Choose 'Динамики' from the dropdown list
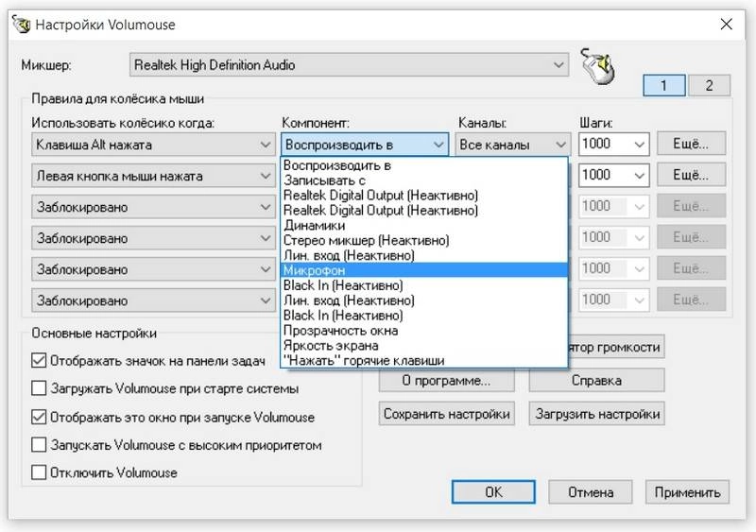This screenshot has height=532, width=756. (x=423, y=225)
